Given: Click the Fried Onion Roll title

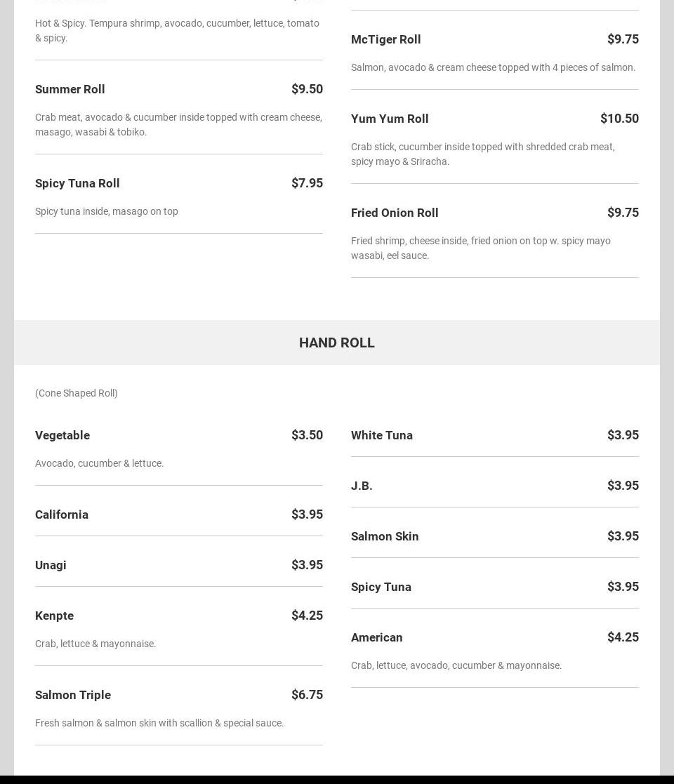Looking at the screenshot, I should point(395,213).
